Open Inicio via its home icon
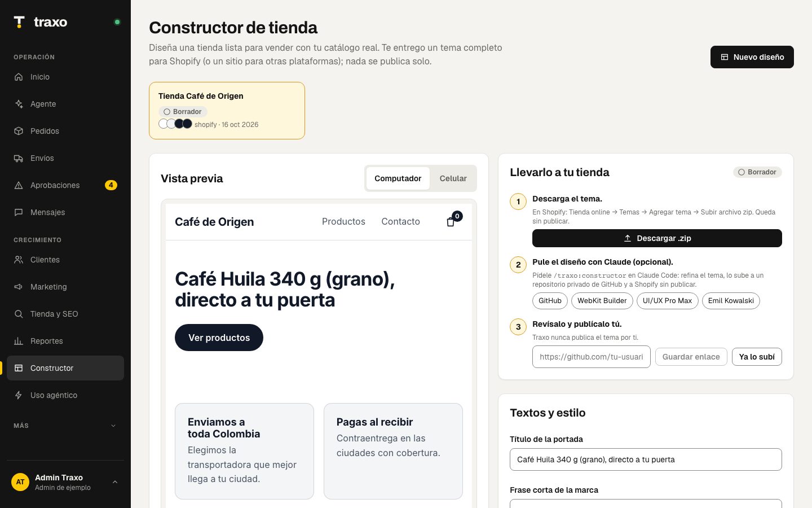Viewport: 812px width, 508px height. click(19, 77)
